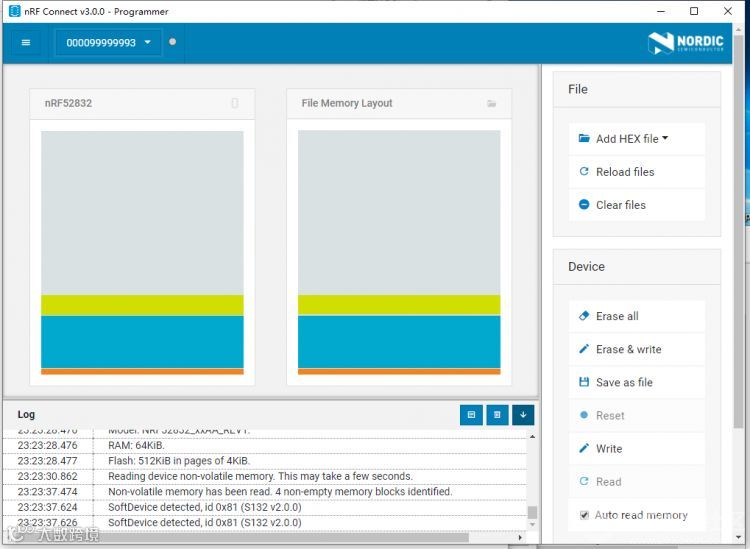This screenshot has width=750, height=549.
Task: Click log entry 'Non-volatile memory has been read'
Action: pos(280,492)
